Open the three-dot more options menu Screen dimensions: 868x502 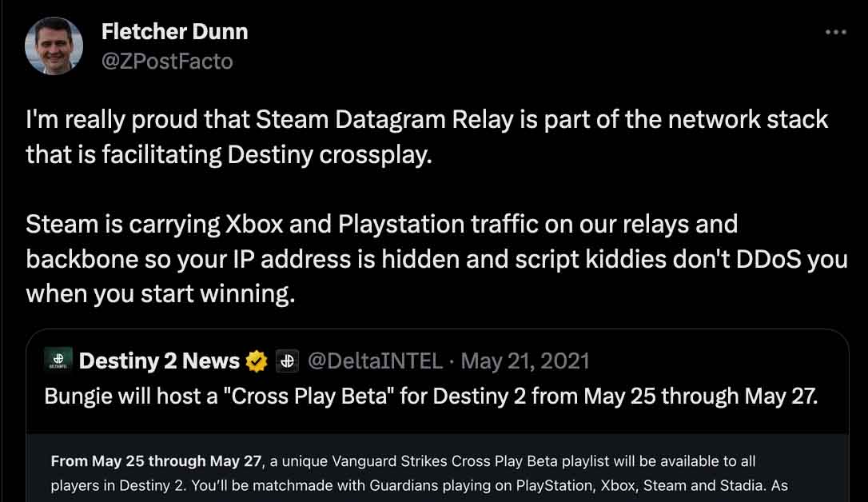[835, 32]
